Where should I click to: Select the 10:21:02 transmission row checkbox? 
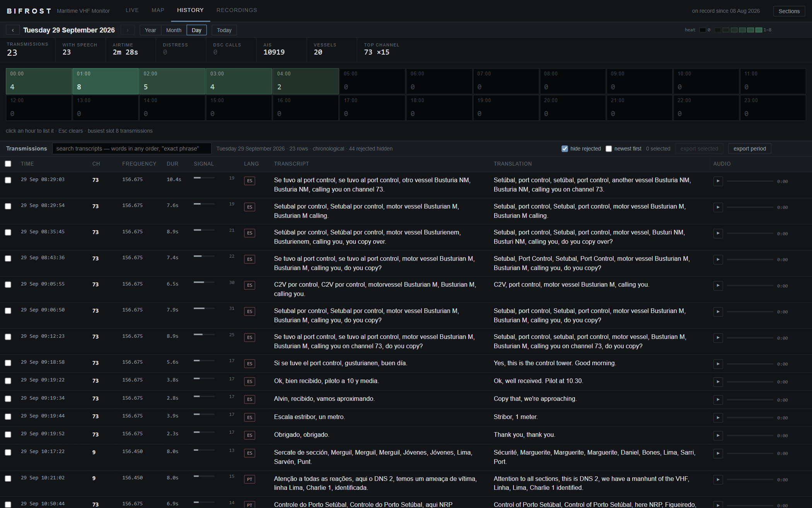click(8, 479)
